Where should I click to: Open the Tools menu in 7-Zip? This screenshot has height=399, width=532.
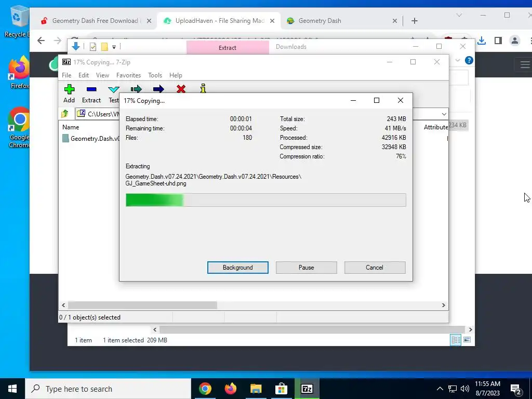pos(155,75)
